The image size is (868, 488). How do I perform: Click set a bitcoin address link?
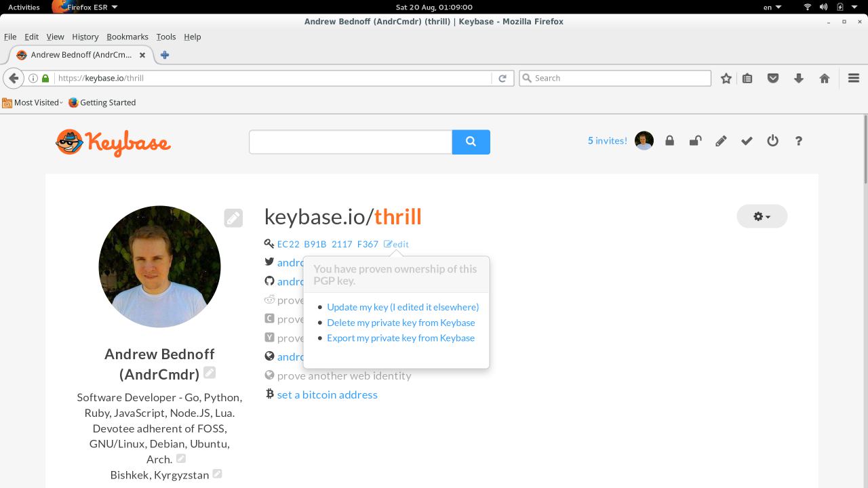[x=327, y=394]
